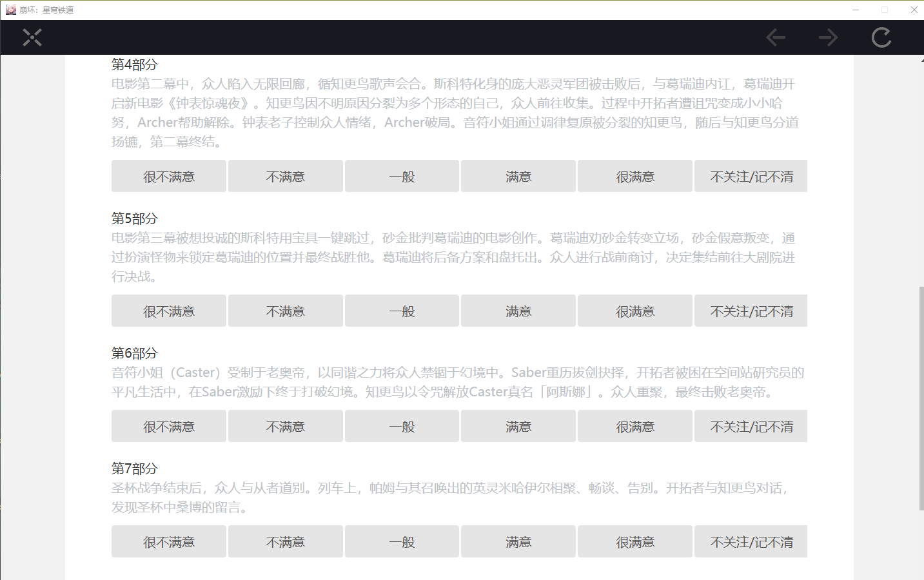Rate Part 6 as 很满意
The height and width of the screenshot is (580, 924).
pyautogui.click(x=635, y=427)
